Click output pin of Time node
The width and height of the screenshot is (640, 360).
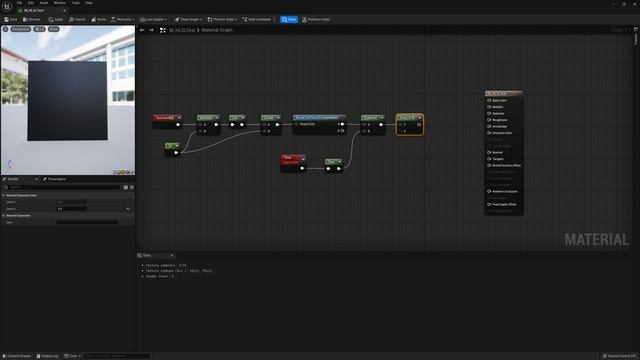pyautogui.click(x=302, y=168)
